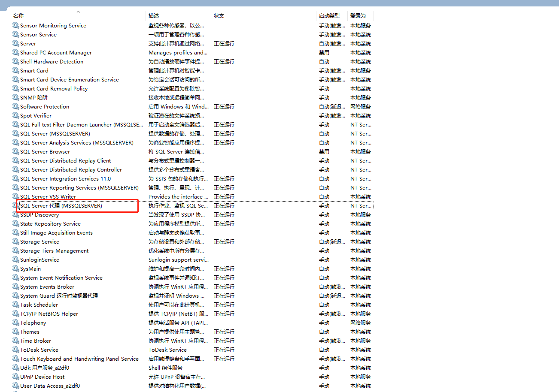Click the gear icon next to SysMain
Screen dimensions: 559x392
(x=16, y=269)
